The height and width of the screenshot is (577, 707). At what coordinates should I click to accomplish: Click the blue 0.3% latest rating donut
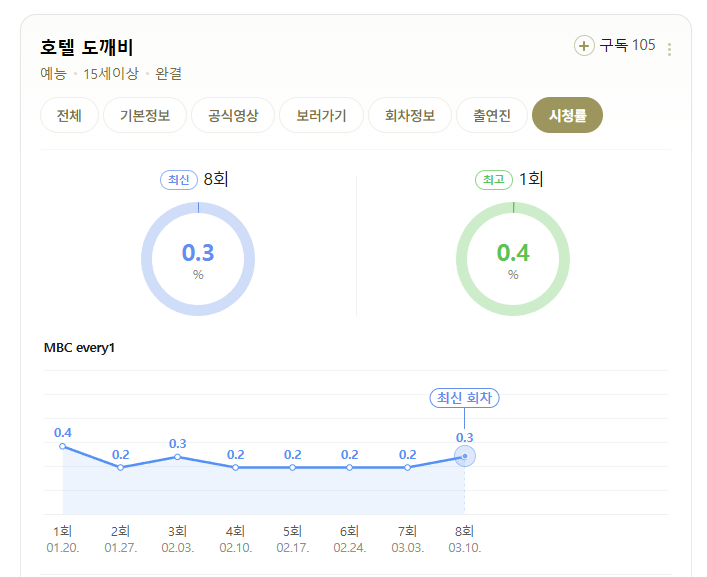coord(198,259)
